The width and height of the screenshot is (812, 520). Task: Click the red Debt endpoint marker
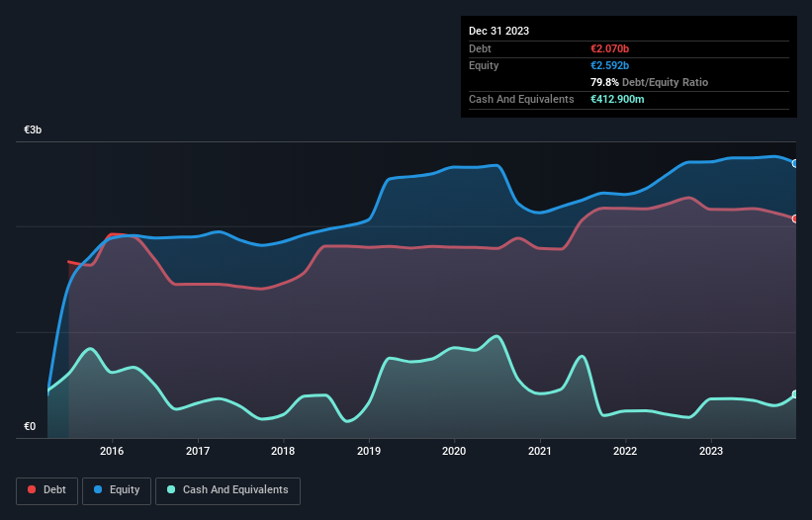click(x=795, y=218)
